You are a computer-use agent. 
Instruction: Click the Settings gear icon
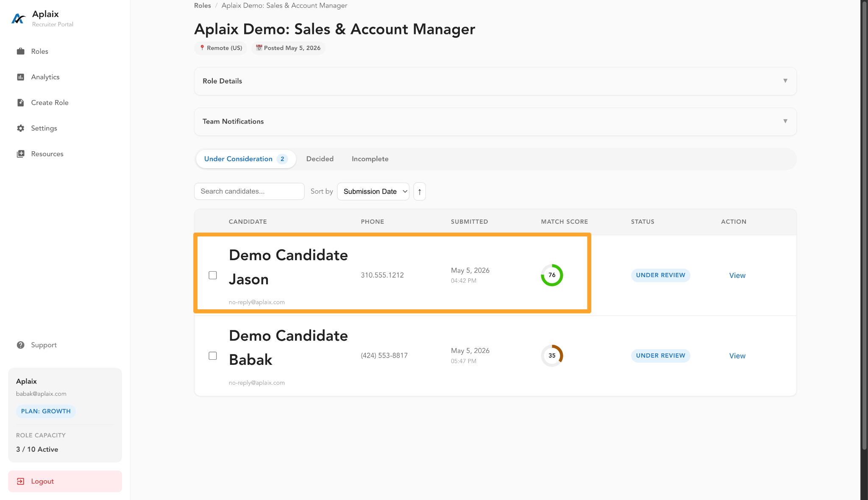click(x=20, y=128)
